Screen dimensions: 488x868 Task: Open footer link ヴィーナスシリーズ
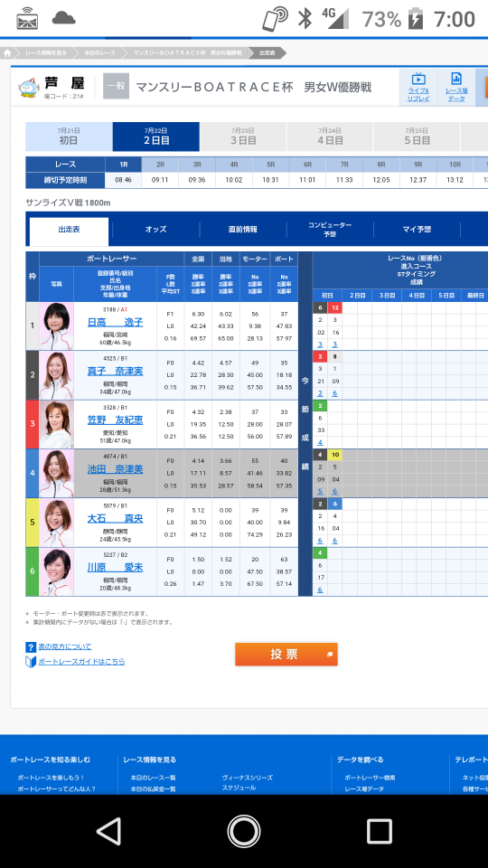tap(248, 778)
